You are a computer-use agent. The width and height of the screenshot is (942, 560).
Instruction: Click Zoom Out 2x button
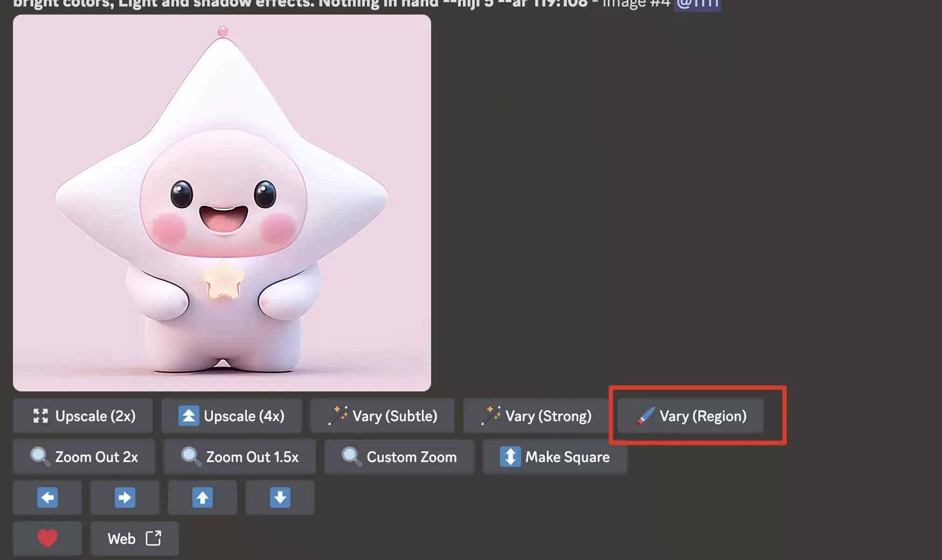click(84, 457)
